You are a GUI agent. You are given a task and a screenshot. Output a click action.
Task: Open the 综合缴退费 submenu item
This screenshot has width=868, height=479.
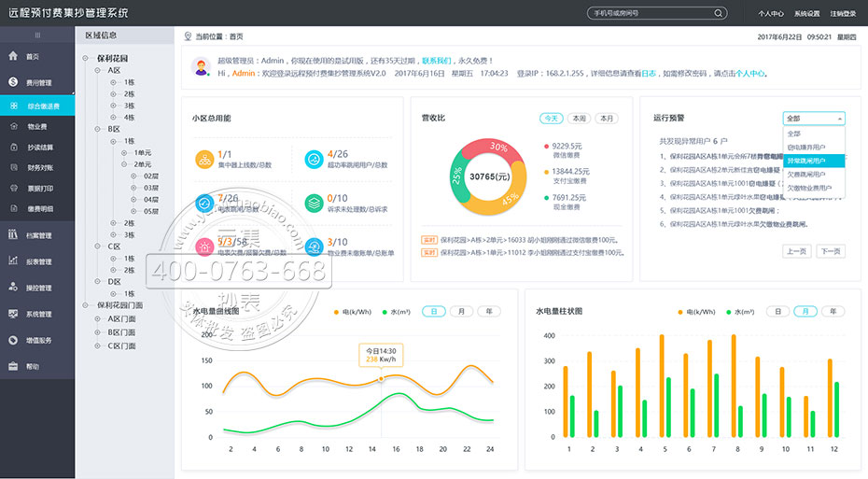[43, 106]
